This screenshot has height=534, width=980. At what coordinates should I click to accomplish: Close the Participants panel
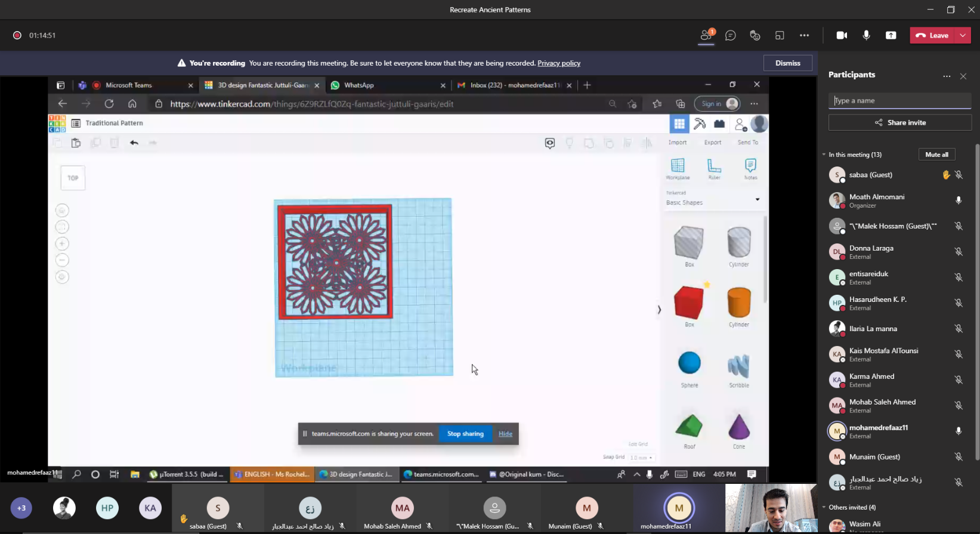point(963,76)
